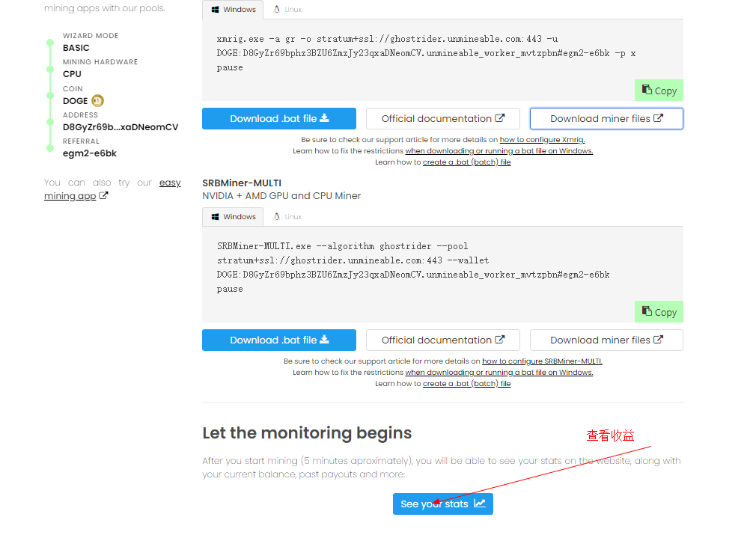
Task: Click the xmrig create a .bat file link
Action: 466,162
